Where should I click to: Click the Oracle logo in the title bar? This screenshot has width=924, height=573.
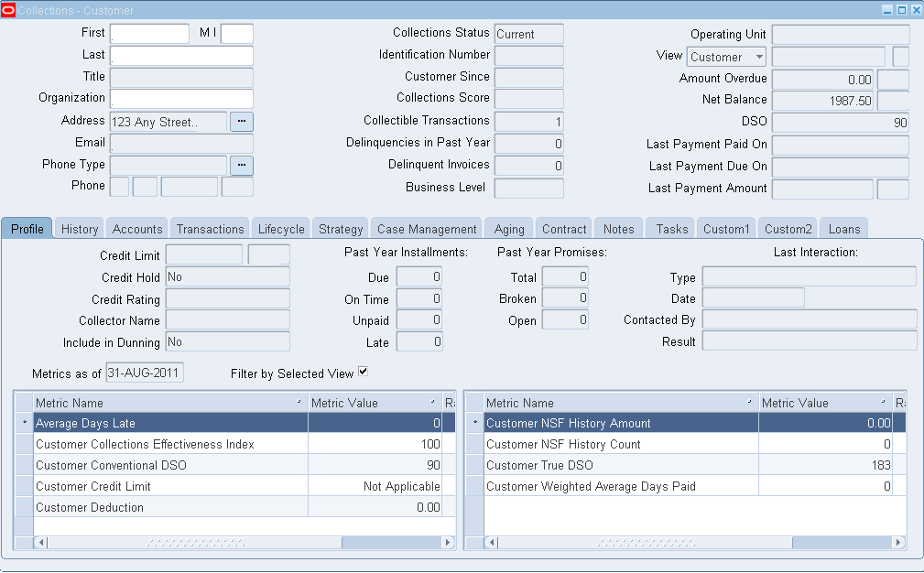(x=8, y=8)
